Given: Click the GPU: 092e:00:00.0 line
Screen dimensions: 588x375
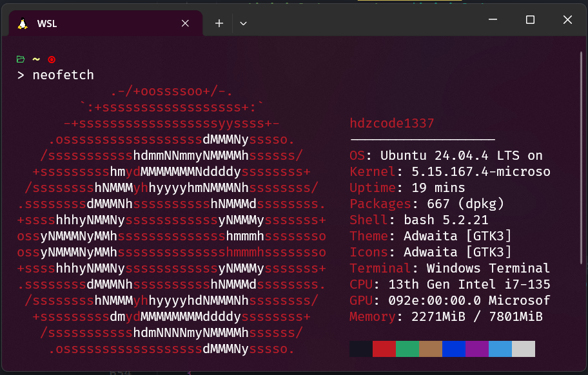Looking at the screenshot, I should (450, 300).
